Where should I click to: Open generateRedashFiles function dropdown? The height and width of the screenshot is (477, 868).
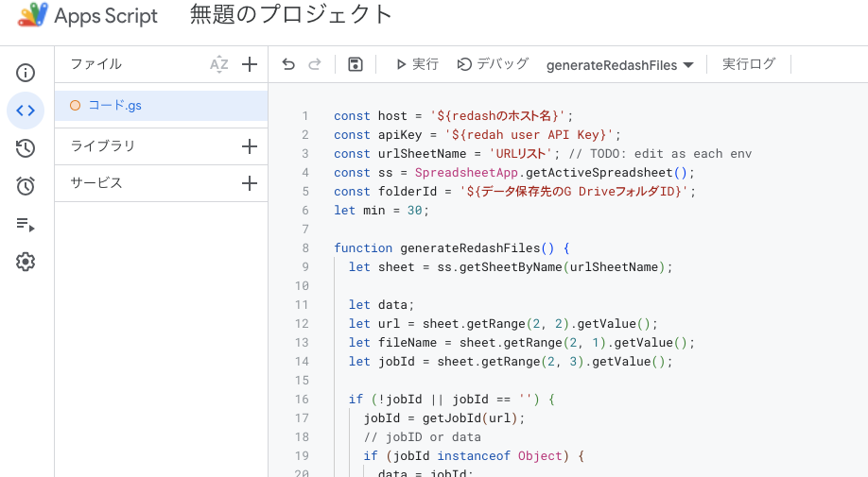pyautogui.click(x=619, y=65)
